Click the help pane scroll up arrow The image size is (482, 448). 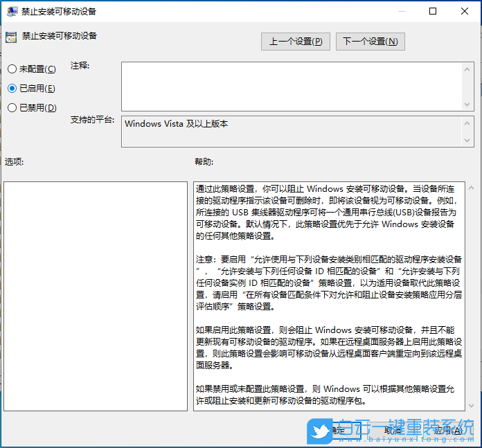tap(471, 188)
